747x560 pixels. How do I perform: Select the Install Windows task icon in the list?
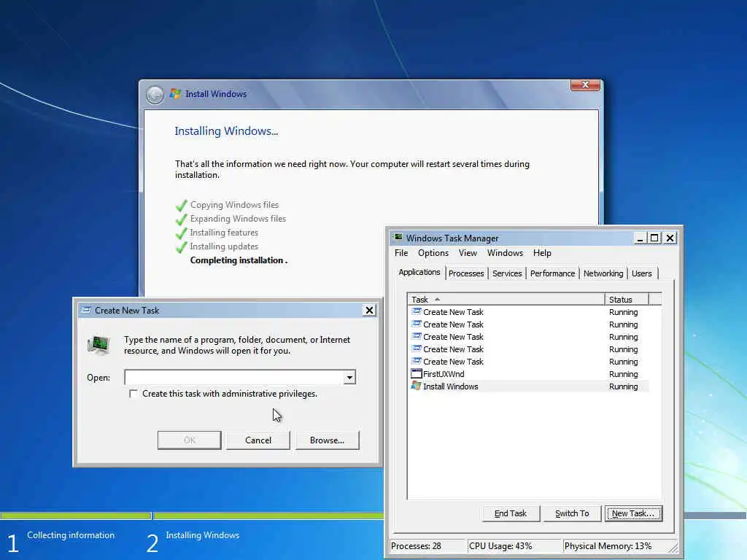click(x=416, y=386)
